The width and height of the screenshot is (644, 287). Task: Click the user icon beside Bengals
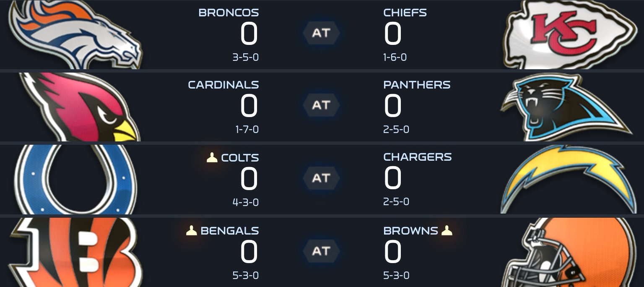pyautogui.click(x=192, y=230)
